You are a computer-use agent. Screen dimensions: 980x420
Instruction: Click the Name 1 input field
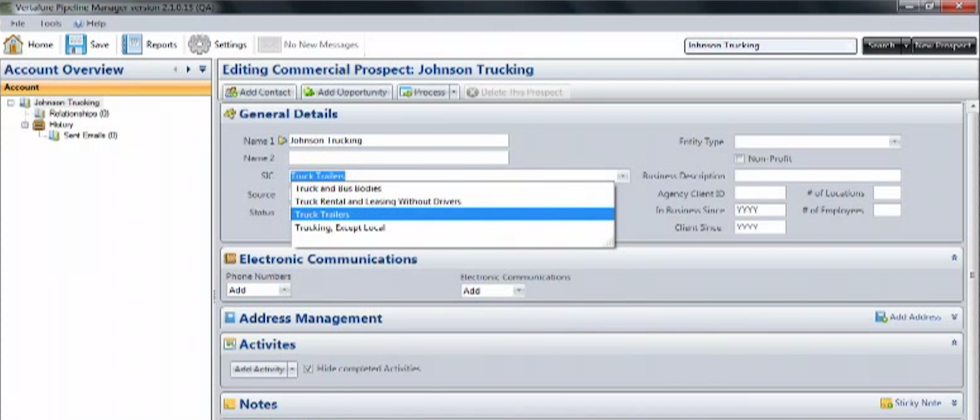click(x=399, y=141)
